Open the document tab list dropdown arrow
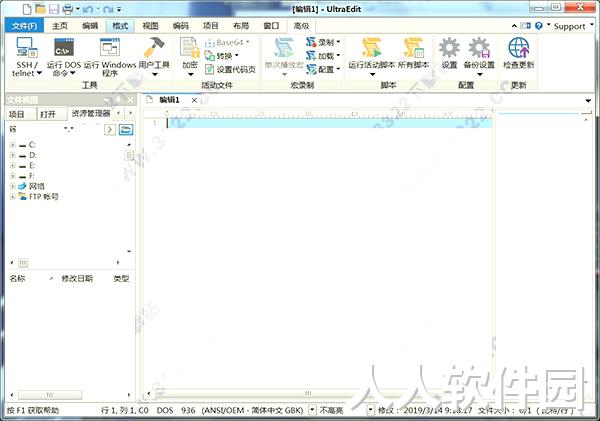The width and height of the screenshot is (600, 421). [x=588, y=101]
